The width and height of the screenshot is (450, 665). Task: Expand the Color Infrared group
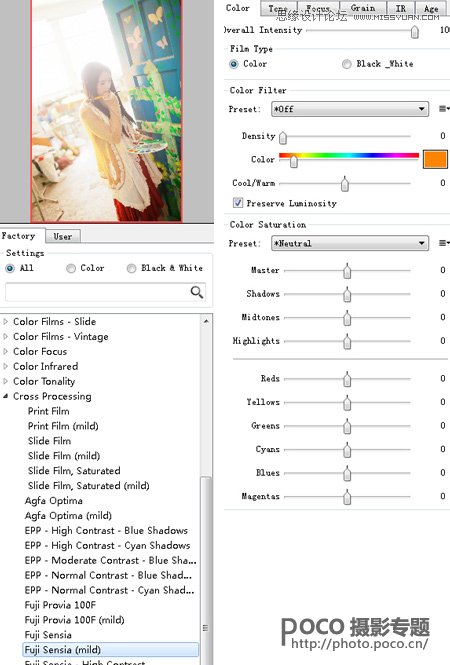pos(6,366)
